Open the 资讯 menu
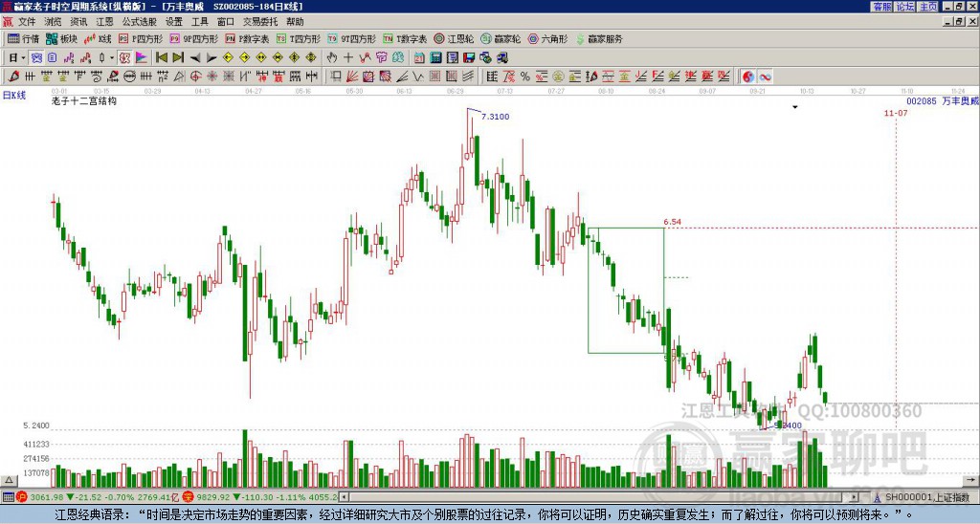 [78, 22]
